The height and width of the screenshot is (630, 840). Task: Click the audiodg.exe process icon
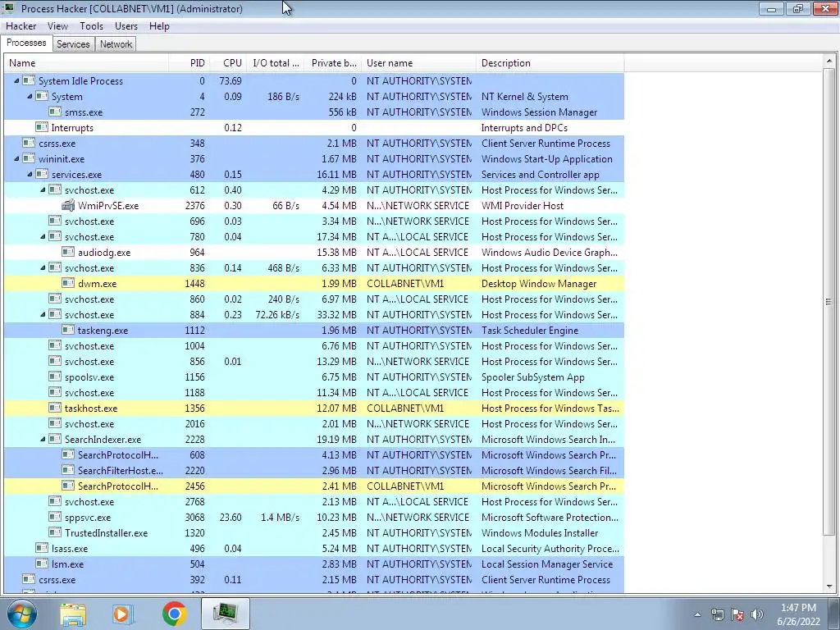68,253
